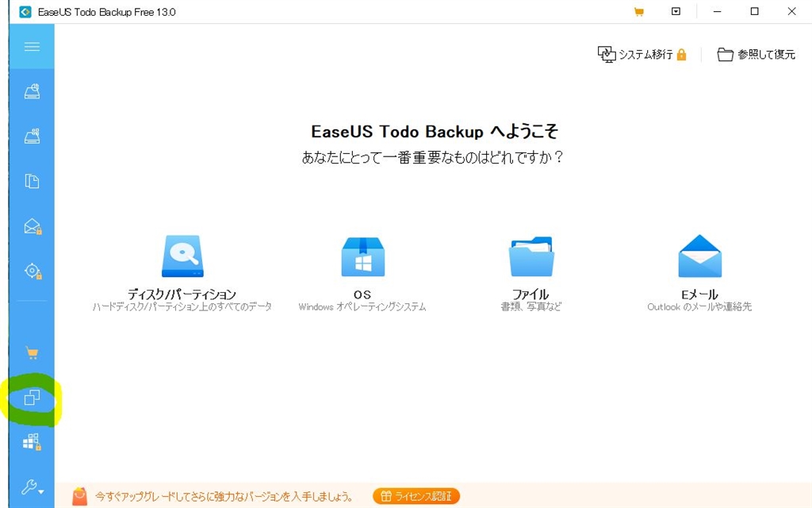Click the upgrade banner message text
The image size is (812, 508).
pyautogui.click(x=224, y=497)
